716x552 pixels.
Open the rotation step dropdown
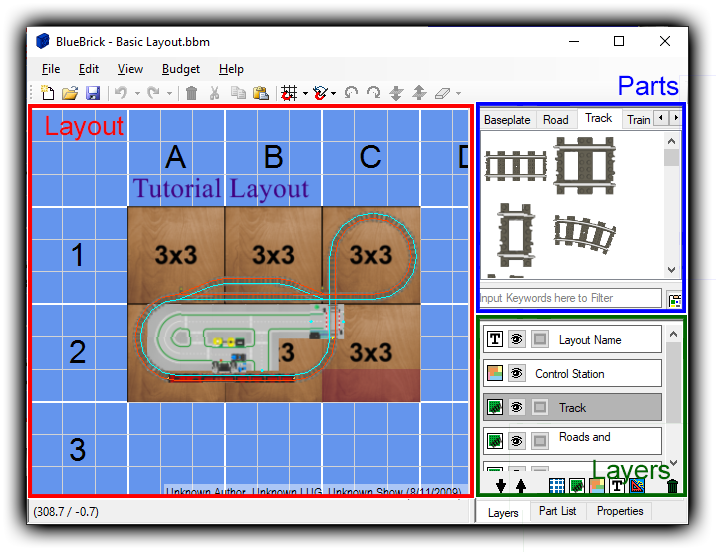(334, 94)
